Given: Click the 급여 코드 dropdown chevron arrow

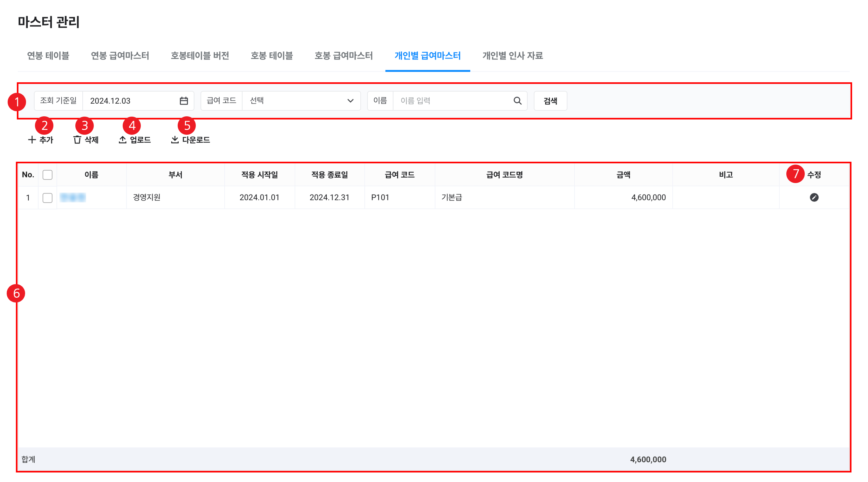Looking at the screenshot, I should [x=351, y=101].
